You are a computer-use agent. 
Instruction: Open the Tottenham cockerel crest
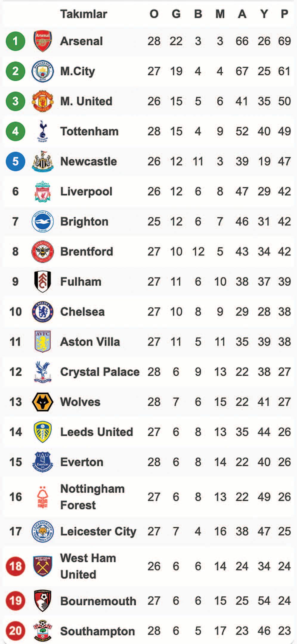point(43,131)
